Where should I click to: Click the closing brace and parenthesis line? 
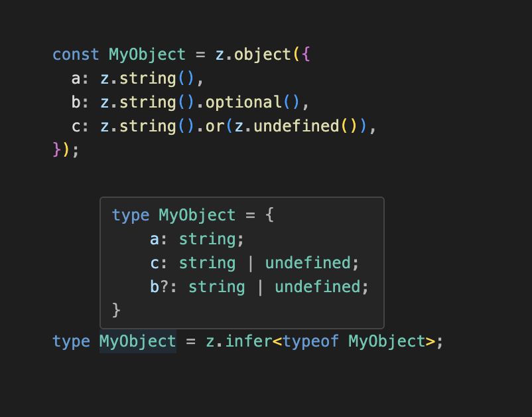(66, 150)
